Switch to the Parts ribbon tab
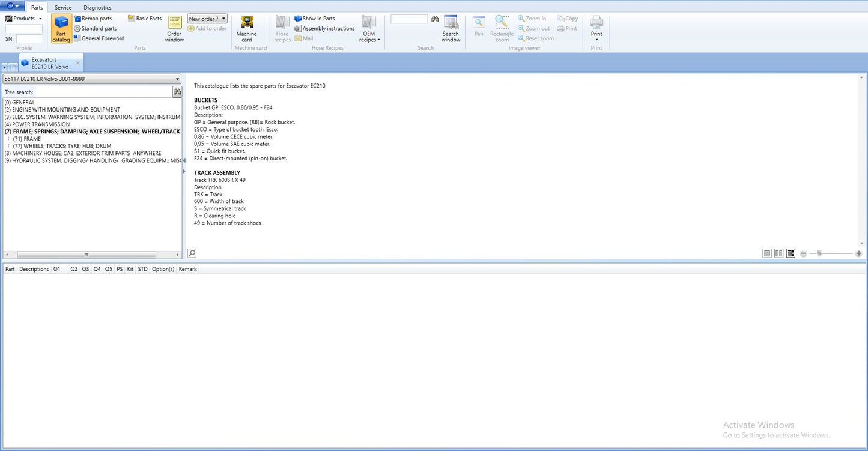This screenshot has width=868, height=451. 37,7
